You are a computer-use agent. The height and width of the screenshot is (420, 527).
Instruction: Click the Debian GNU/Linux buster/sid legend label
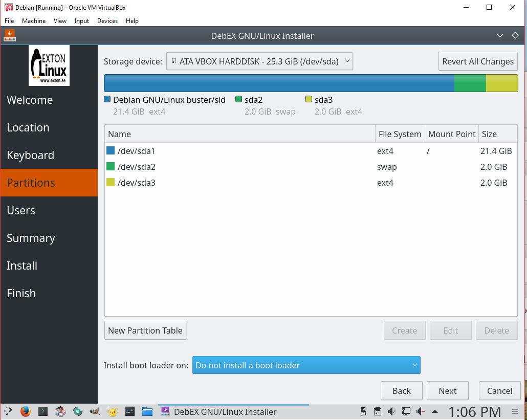point(169,100)
